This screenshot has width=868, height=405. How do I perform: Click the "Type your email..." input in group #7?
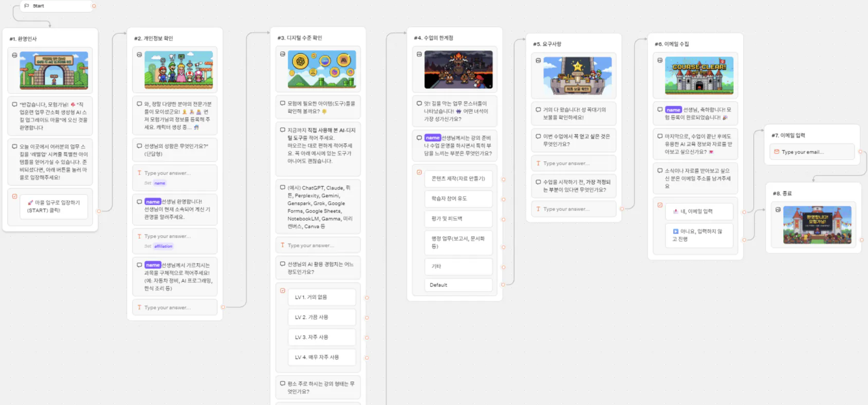point(812,152)
